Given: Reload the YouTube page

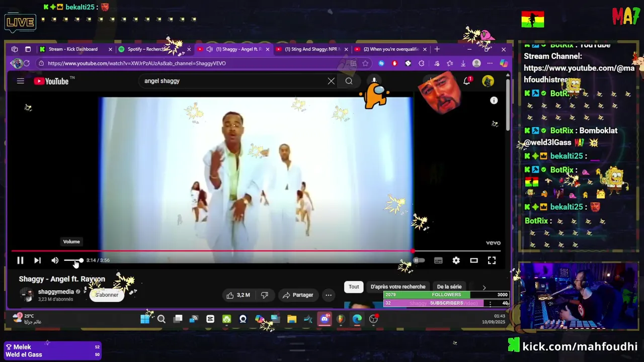Looking at the screenshot, I should point(27,63).
